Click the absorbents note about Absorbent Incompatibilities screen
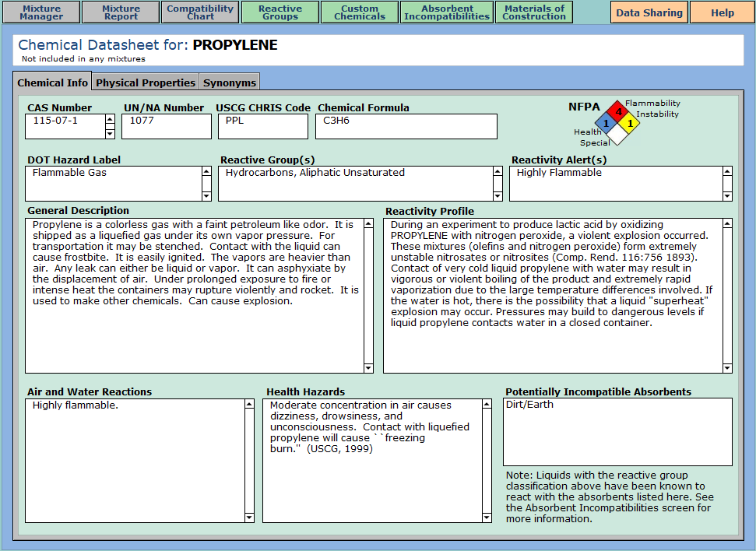Viewport: 756px width, 551px height. [610, 497]
